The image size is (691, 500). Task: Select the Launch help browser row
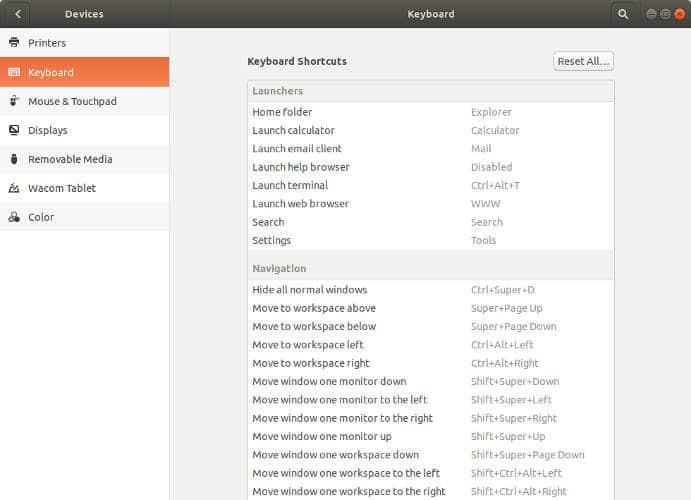coord(430,167)
